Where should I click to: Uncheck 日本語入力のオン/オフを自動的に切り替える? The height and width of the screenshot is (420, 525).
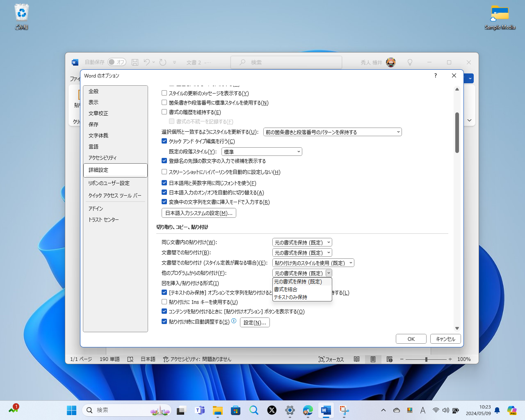pos(164,192)
